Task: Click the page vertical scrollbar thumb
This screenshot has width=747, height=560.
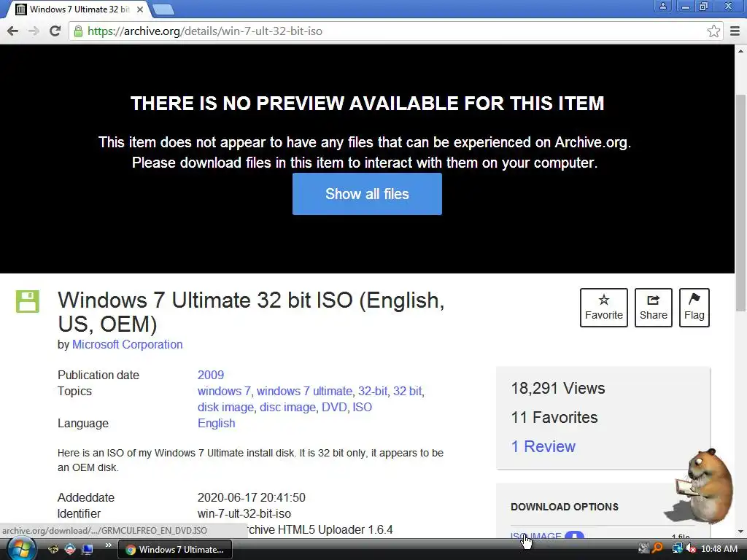Action: [x=740, y=203]
